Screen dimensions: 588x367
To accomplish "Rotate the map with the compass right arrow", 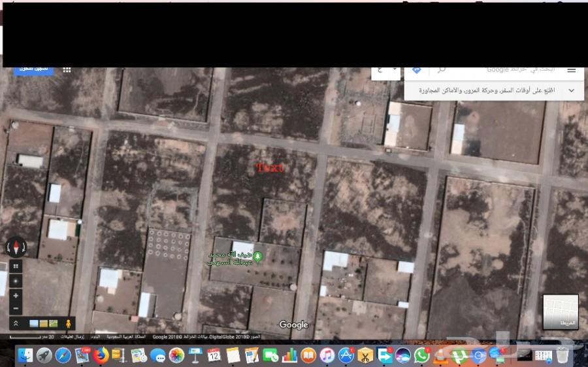I will point(24,247).
